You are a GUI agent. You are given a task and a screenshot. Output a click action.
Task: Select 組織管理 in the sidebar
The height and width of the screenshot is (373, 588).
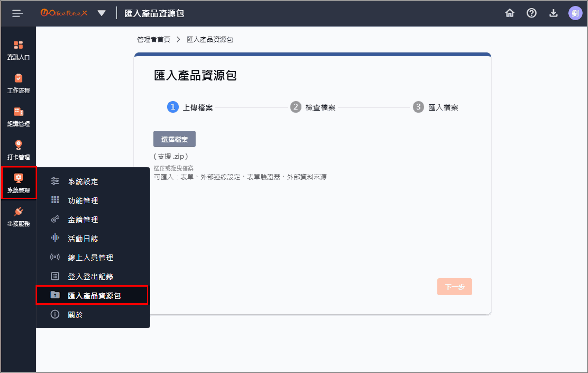point(18,117)
